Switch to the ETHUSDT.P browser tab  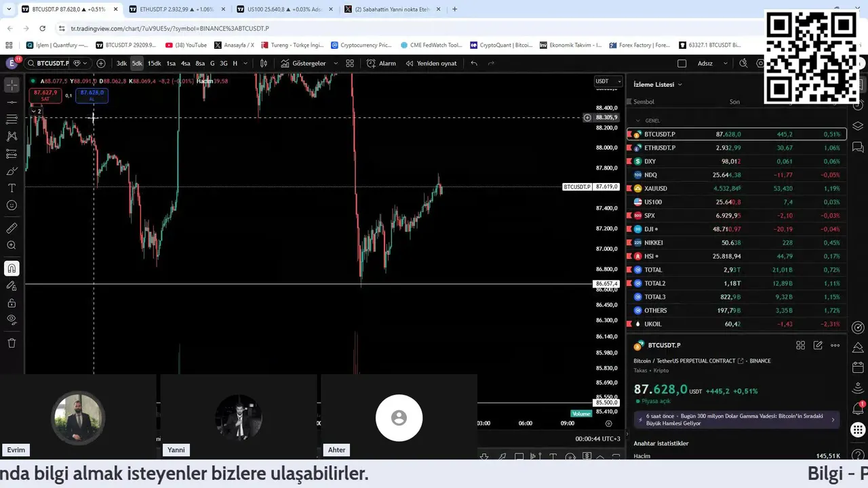tap(176, 9)
